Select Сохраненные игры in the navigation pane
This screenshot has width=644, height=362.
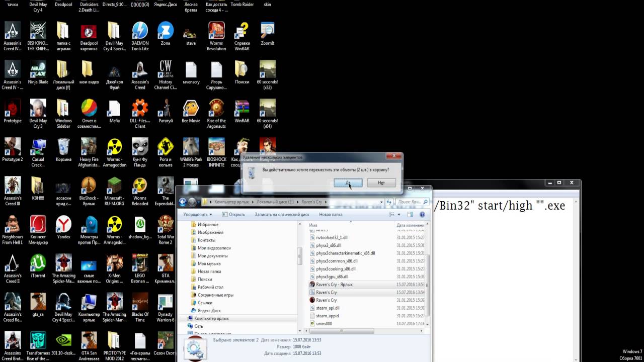pos(215,295)
